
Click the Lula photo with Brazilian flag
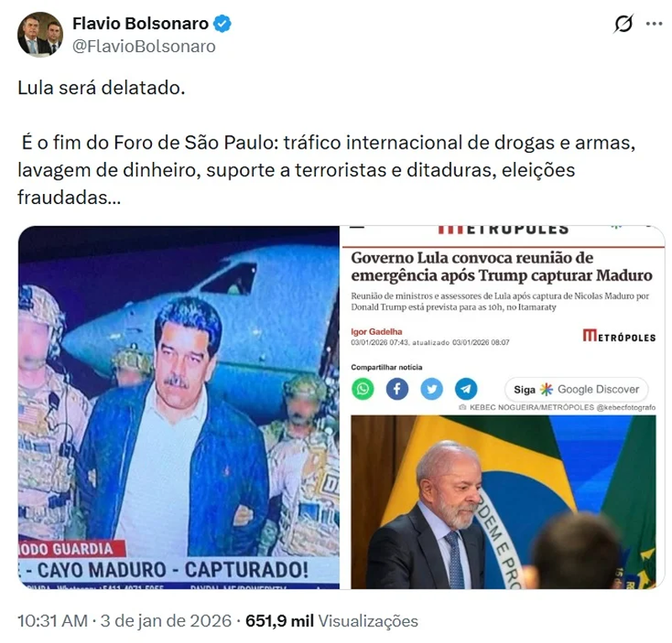click(x=503, y=502)
